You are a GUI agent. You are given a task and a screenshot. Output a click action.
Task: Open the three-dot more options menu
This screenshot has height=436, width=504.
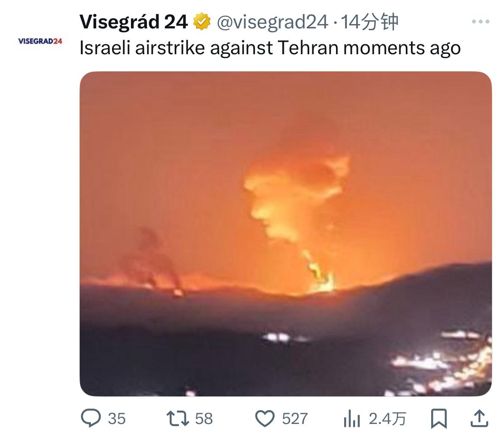481,22
